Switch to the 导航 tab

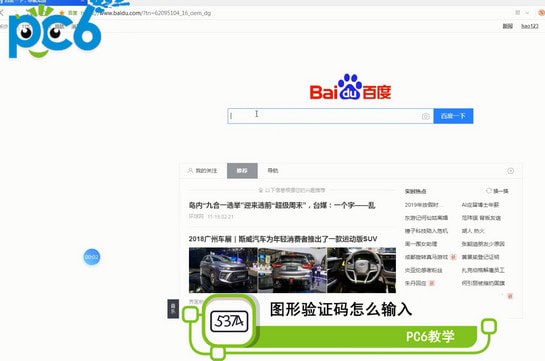pyautogui.click(x=272, y=171)
